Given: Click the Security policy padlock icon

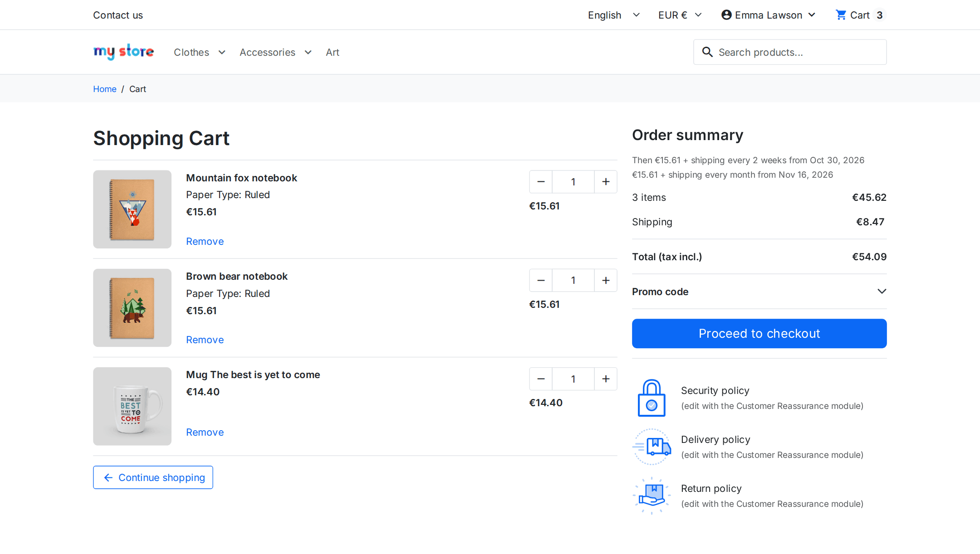Looking at the screenshot, I should click(x=652, y=398).
